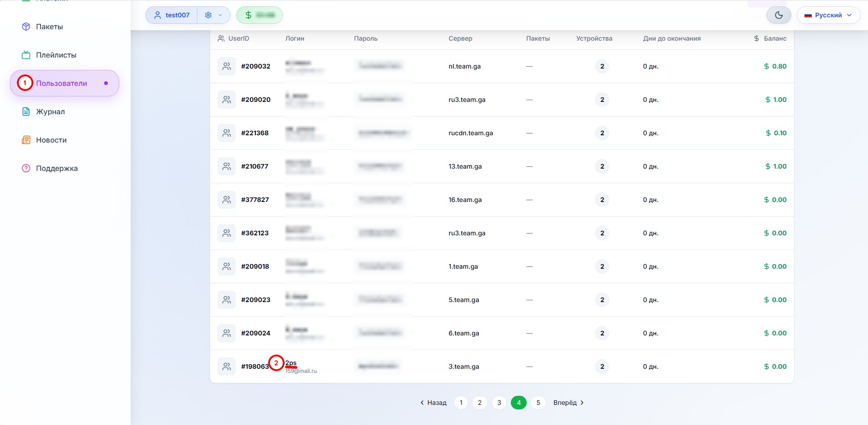Image resolution: width=868 pixels, height=425 pixels.
Task: Open the Пользователи menu item
Action: coord(62,83)
